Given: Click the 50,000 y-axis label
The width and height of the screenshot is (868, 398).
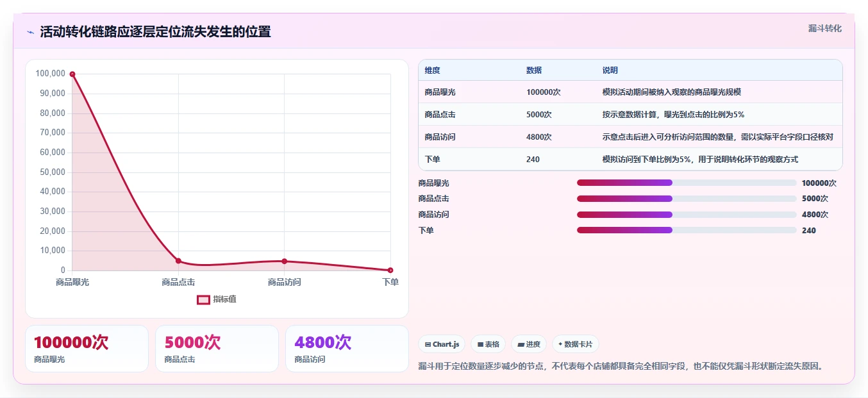Looking at the screenshot, I should point(53,172).
